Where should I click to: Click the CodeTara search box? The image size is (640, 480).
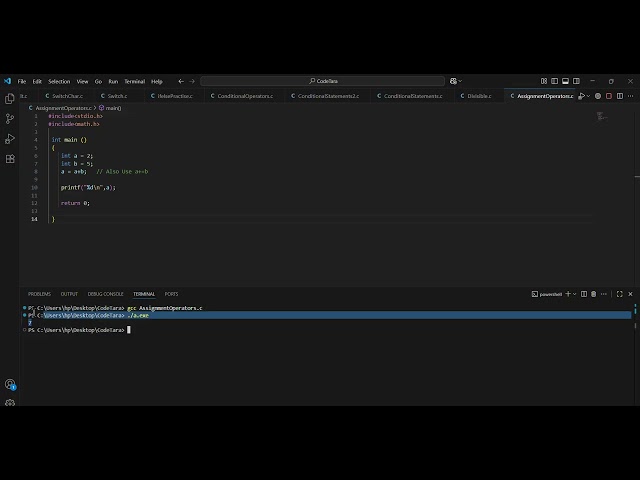click(322, 81)
